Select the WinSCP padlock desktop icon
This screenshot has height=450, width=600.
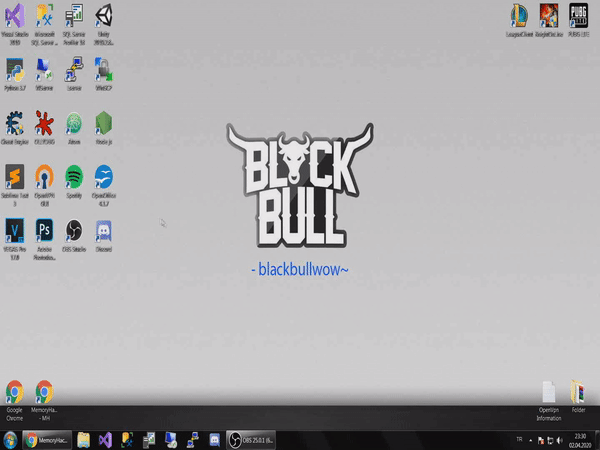click(x=104, y=75)
